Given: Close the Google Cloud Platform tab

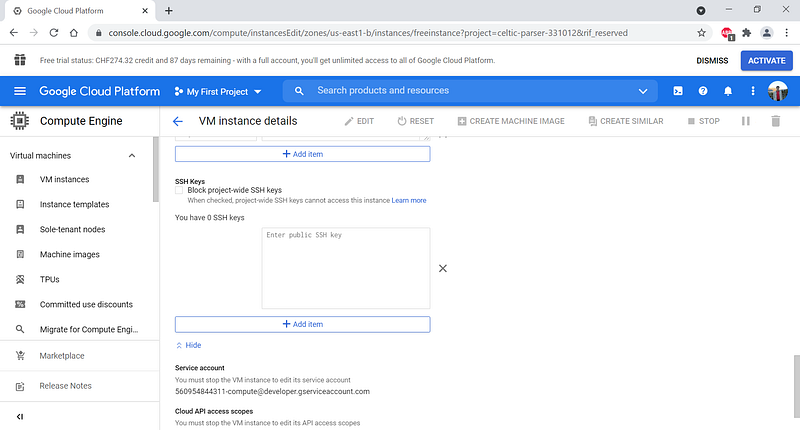Looking at the screenshot, I should coord(145,11).
